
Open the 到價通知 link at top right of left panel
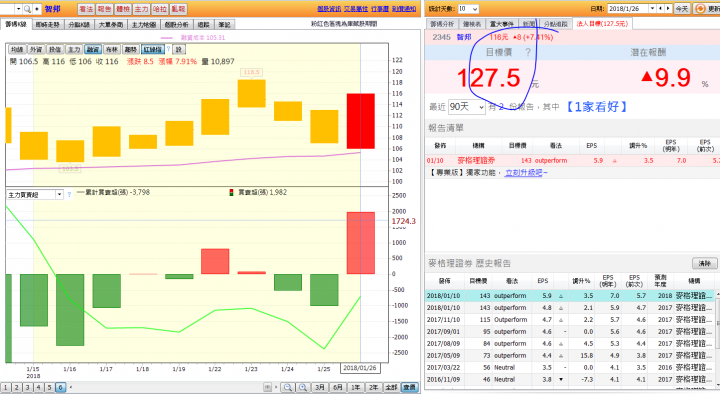coord(404,9)
